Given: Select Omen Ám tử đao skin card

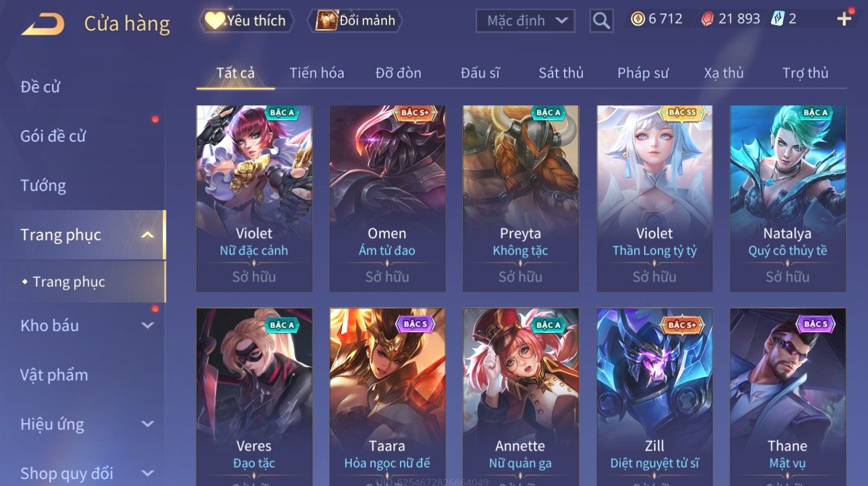Looking at the screenshot, I should [x=387, y=198].
